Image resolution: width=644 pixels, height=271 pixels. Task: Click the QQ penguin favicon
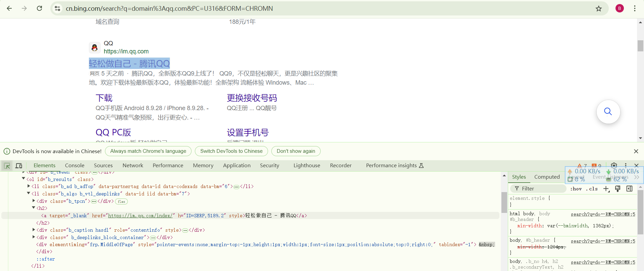click(95, 48)
